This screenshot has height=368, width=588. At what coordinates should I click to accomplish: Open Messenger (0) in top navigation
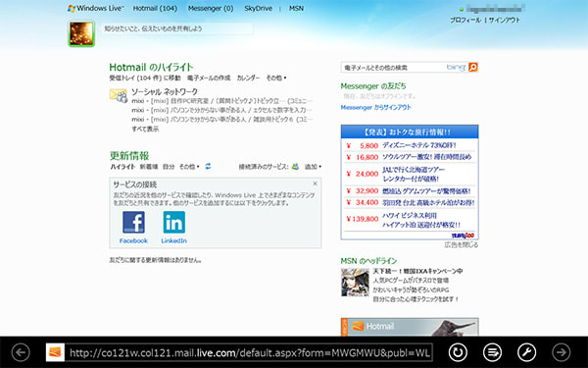click(x=211, y=8)
